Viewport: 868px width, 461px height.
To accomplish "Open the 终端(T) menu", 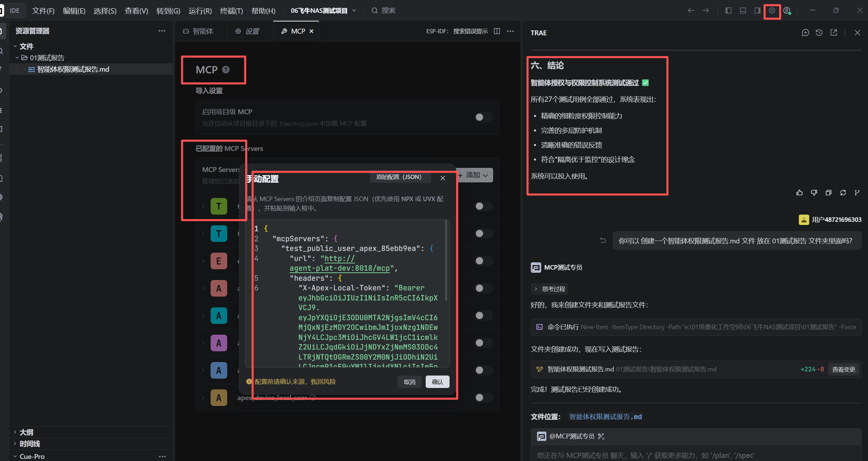I will [x=231, y=11].
